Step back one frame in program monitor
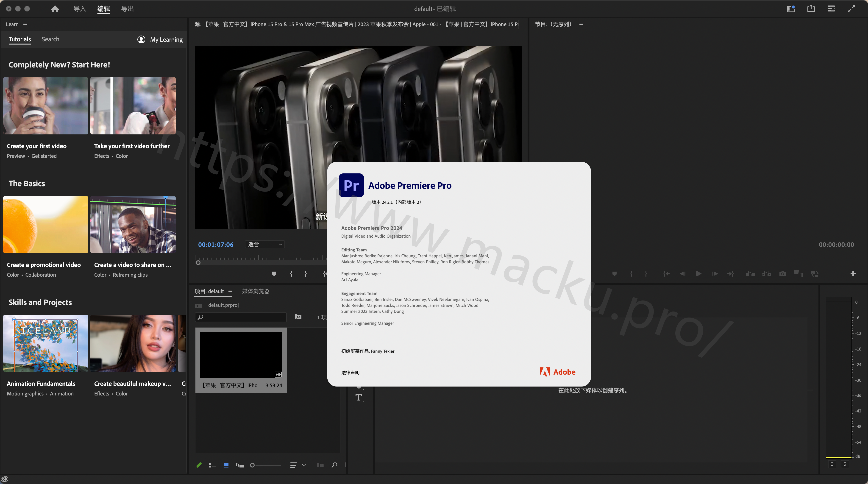 683,274
